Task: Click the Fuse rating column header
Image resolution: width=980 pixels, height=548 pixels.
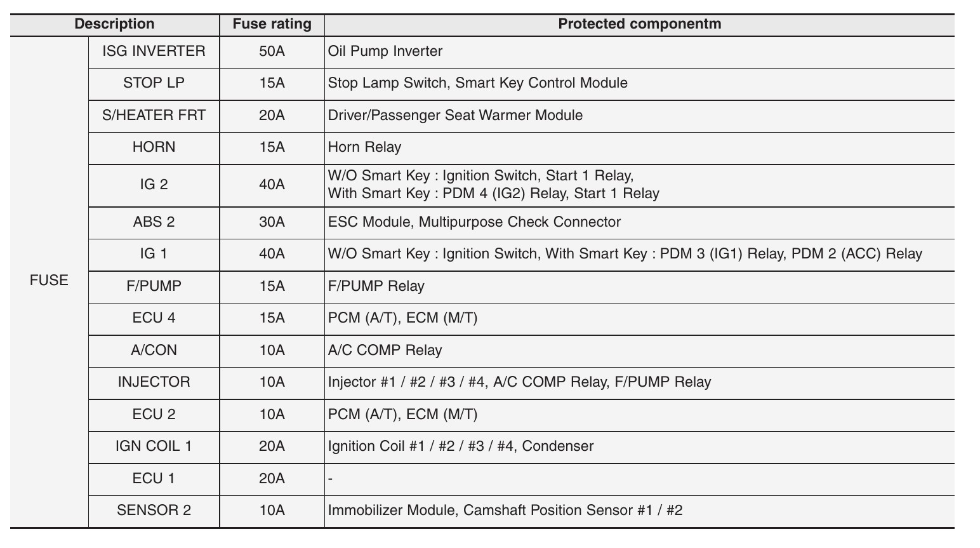Action: click(272, 24)
